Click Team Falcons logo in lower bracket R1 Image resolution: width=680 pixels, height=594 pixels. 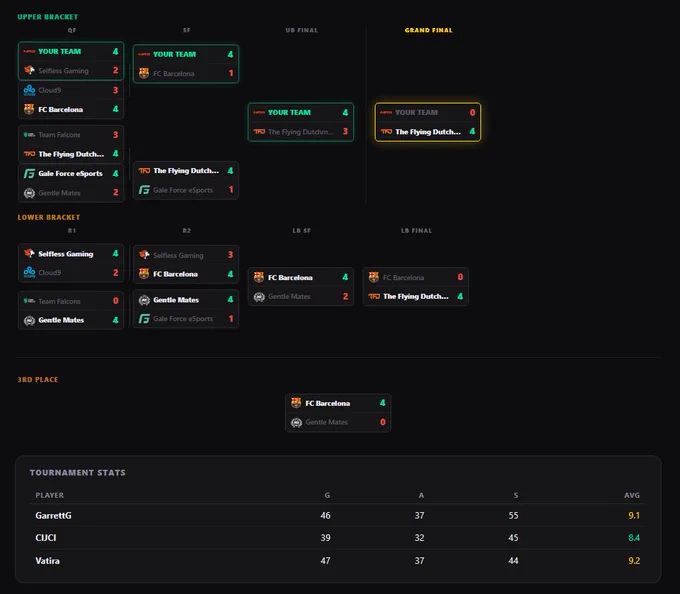(x=29, y=301)
